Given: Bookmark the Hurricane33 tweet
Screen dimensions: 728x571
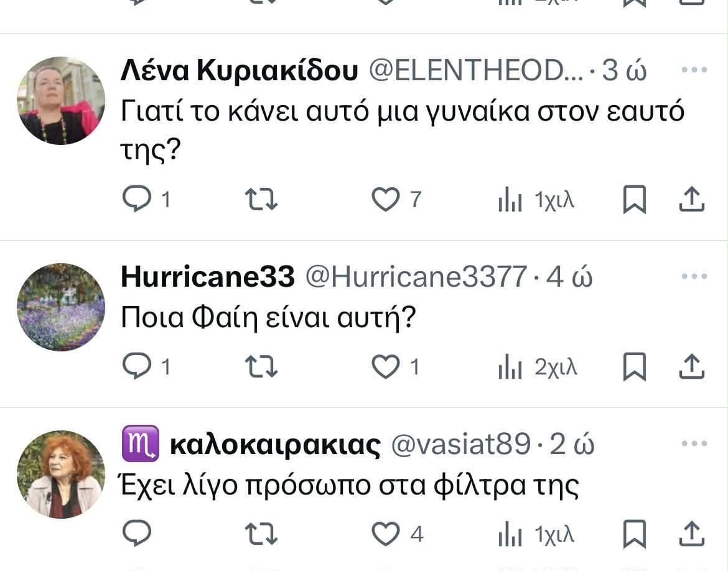Looking at the screenshot, I should tap(634, 366).
